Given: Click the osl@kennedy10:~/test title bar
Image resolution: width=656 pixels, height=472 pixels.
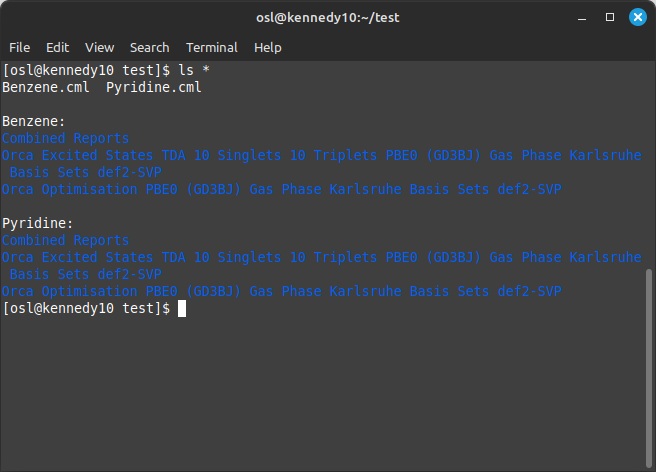Looking at the screenshot, I should tap(328, 17).
